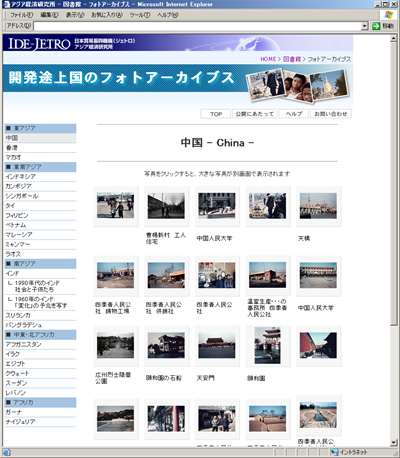Select カンボジア in the sidebar

[x=40, y=186]
